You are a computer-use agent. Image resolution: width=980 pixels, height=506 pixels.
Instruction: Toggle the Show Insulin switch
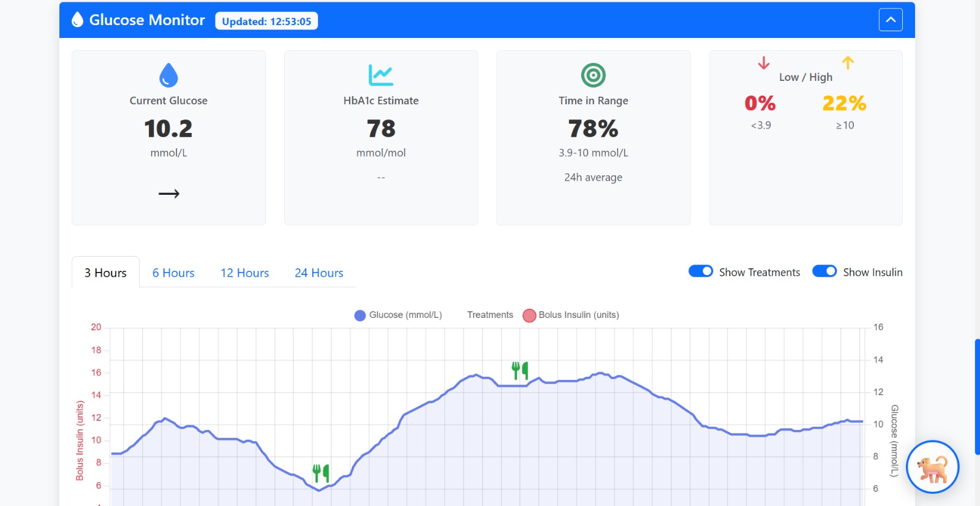coord(824,271)
